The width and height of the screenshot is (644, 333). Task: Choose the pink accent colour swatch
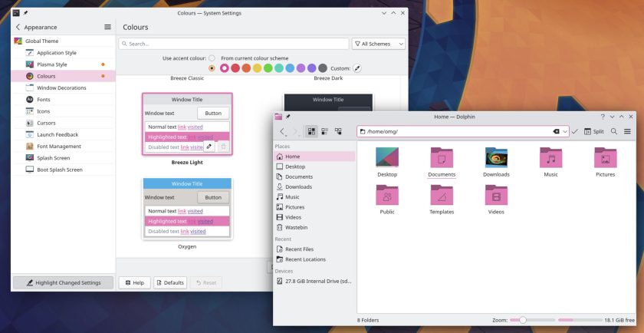click(x=224, y=68)
